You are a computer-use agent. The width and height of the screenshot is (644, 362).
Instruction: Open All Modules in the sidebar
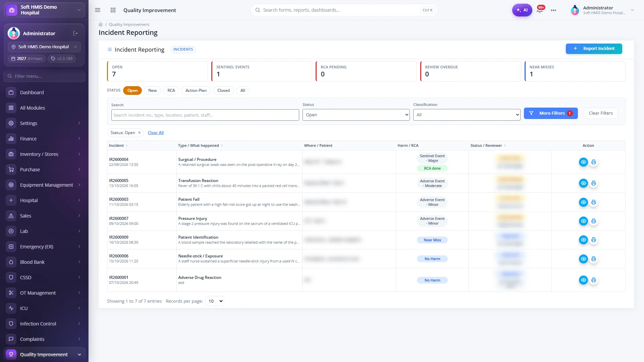click(x=44, y=108)
